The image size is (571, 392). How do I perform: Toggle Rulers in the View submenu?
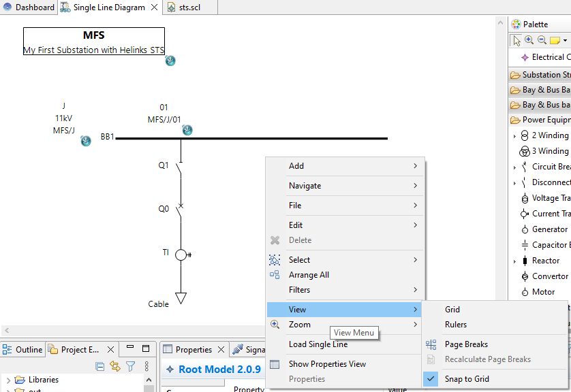tap(456, 325)
